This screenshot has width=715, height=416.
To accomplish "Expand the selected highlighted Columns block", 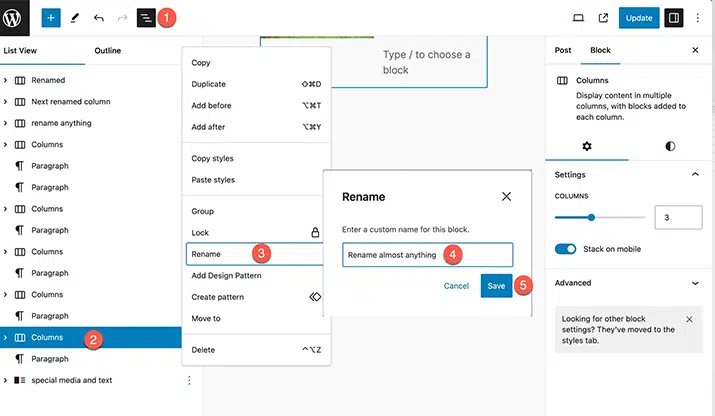I will click(x=5, y=338).
